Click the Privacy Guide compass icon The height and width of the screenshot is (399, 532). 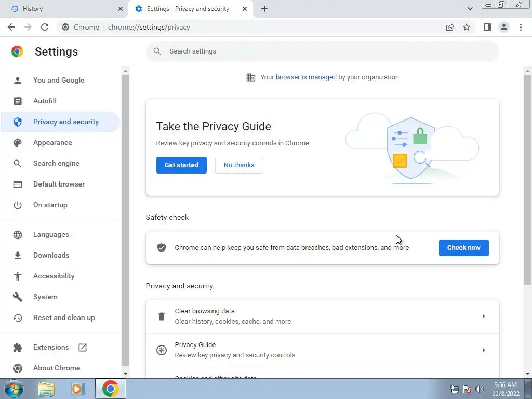162,350
